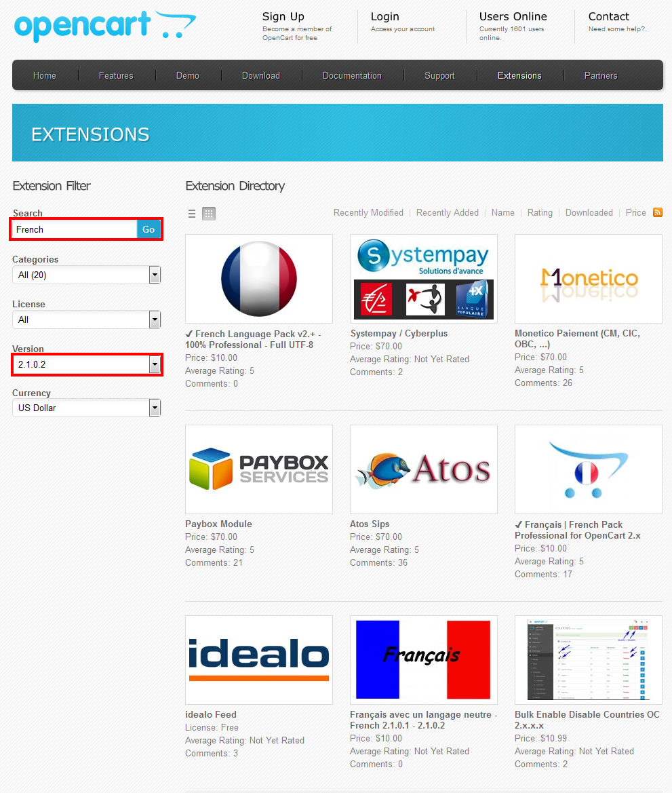672x793 pixels.
Task: Open the RSS feed icon
Action: click(x=657, y=212)
